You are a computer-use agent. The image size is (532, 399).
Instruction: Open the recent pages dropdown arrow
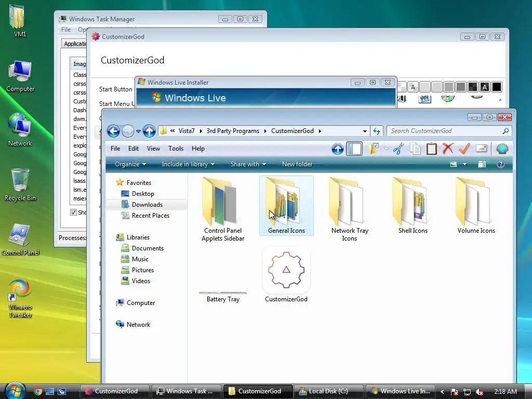(x=138, y=131)
